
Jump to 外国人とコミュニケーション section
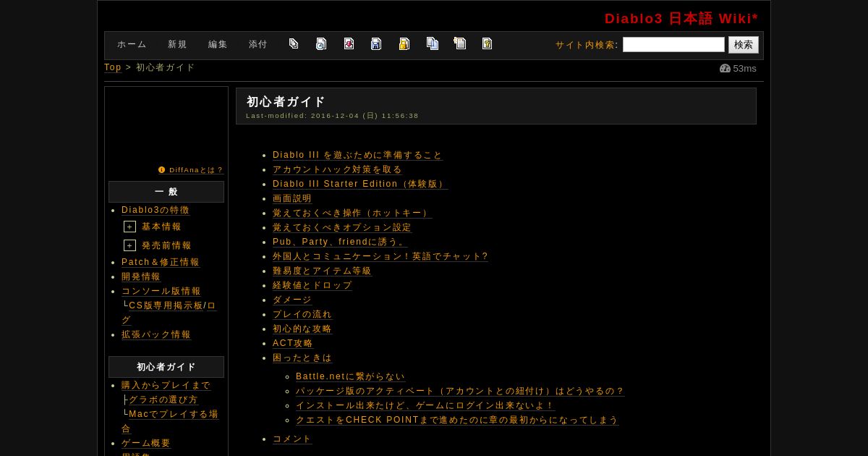[x=380, y=256]
